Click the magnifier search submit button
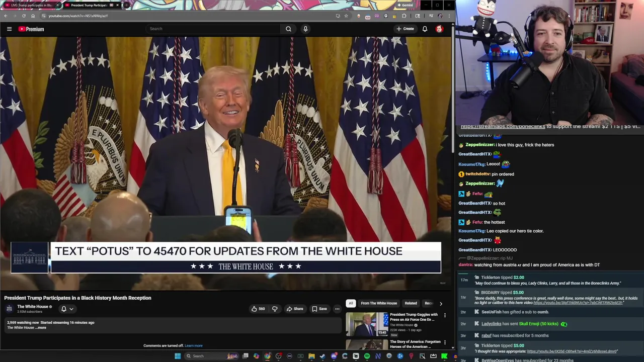Viewport: 644px width, 362px height. [288, 29]
